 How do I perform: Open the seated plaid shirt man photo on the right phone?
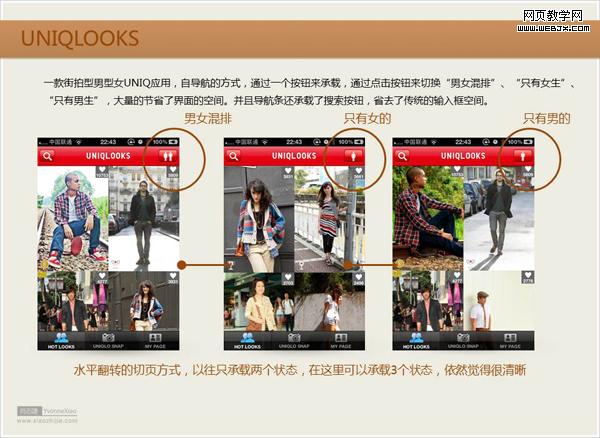pos(428,215)
